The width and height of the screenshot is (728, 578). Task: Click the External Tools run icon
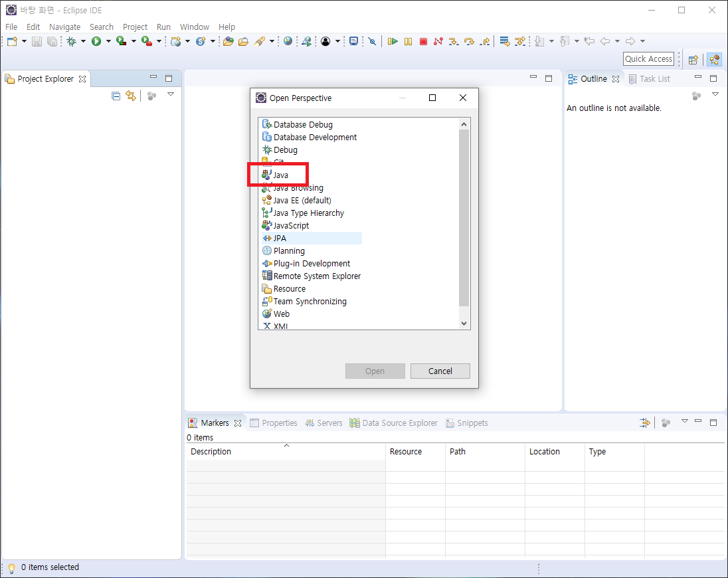[x=147, y=41]
